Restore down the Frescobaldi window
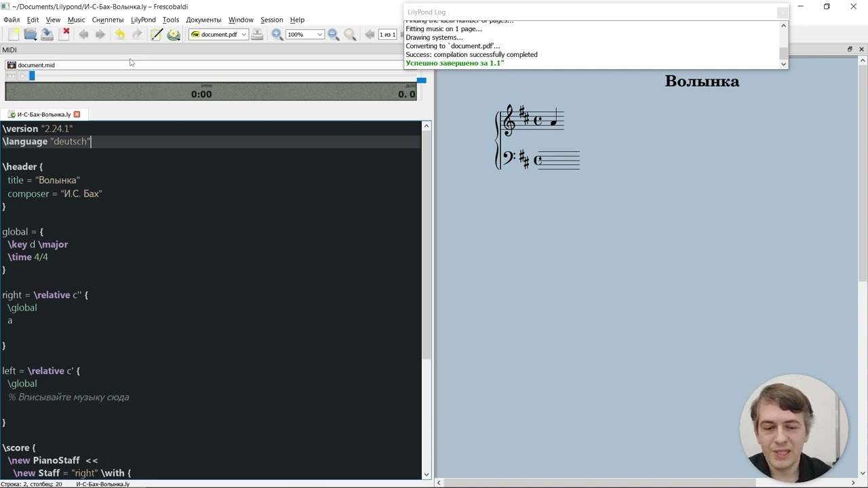Image resolution: width=868 pixels, height=488 pixels. coord(827,7)
